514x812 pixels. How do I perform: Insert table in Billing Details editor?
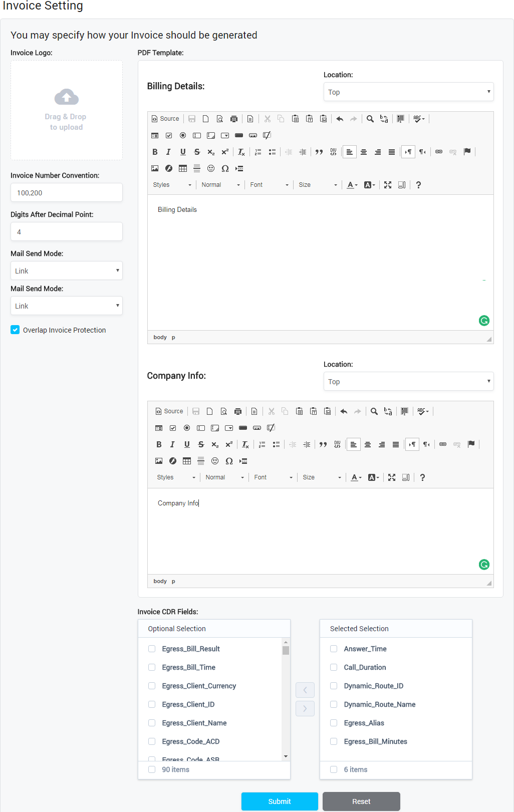pyautogui.click(x=183, y=168)
